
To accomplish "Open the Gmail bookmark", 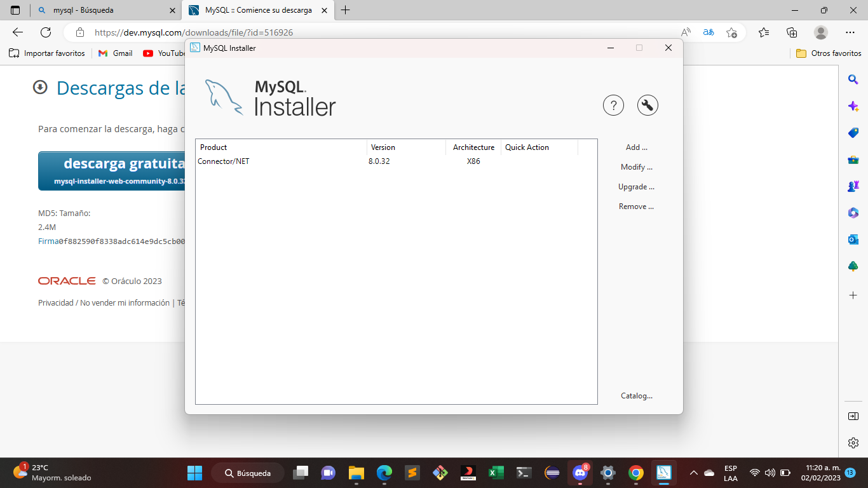I will pyautogui.click(x=116, y=53).
